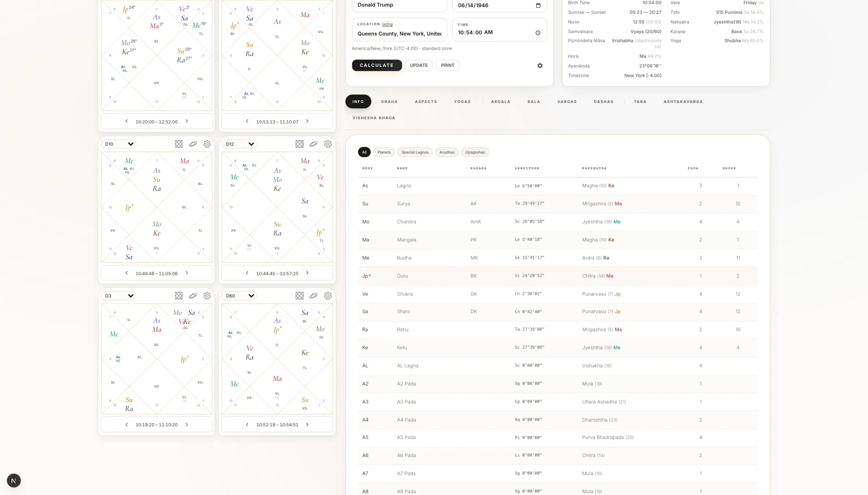Click the planet icon on D60 chart
This screenshot has height=495, width=868.
pyautogui.click(x=314, y=296)
